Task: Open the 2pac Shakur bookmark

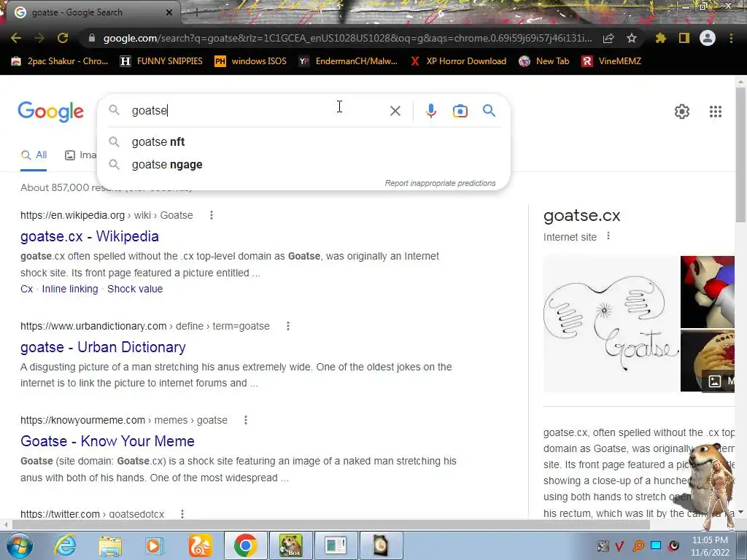Action: [60, 61]
